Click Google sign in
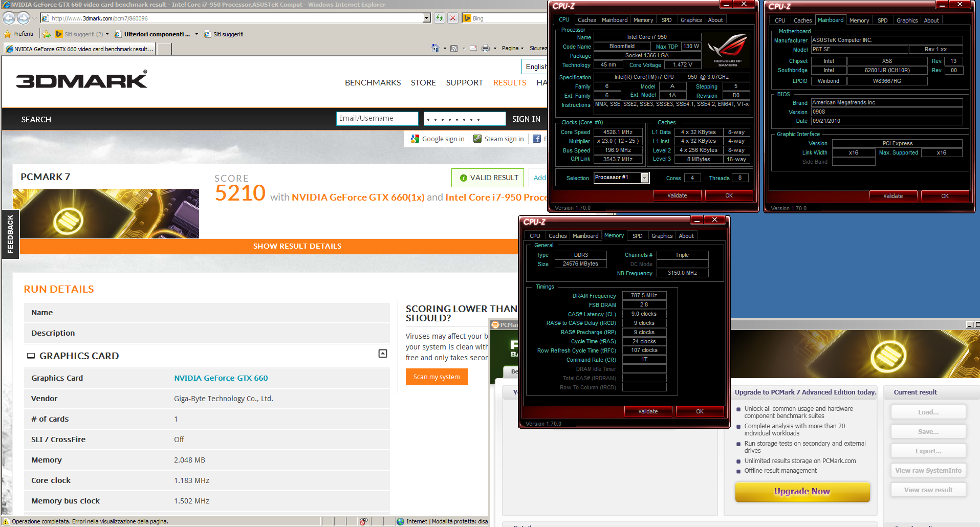Screen dimensions: 980x527 (438, 139)
